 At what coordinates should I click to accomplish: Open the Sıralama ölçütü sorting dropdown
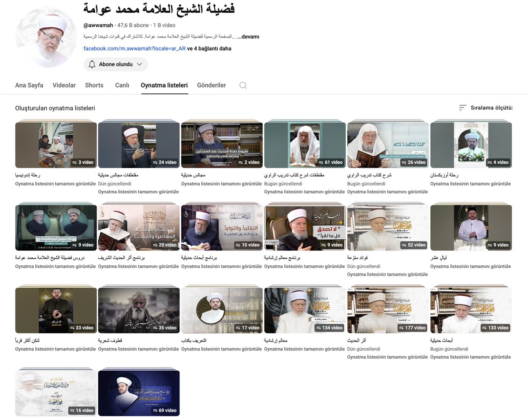coord(486,108)
